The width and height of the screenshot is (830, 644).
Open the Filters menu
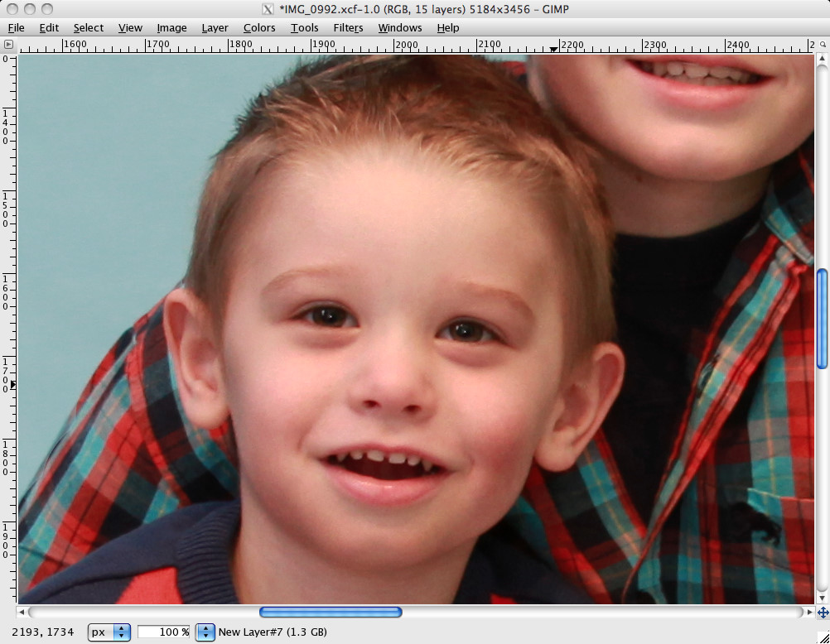coord(348,27)
